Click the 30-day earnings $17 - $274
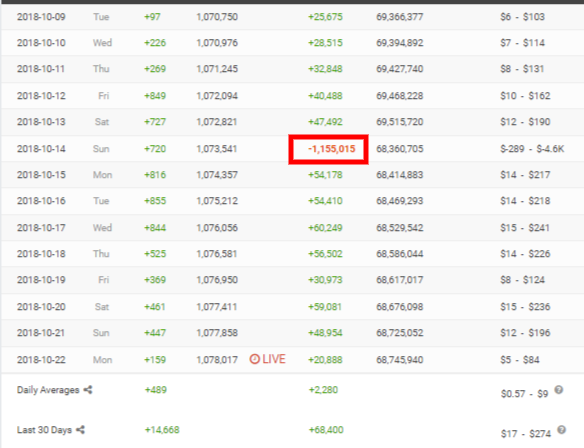Image resolution: width=584 pixels, height=448 pixels. click(x=526, y=434)
